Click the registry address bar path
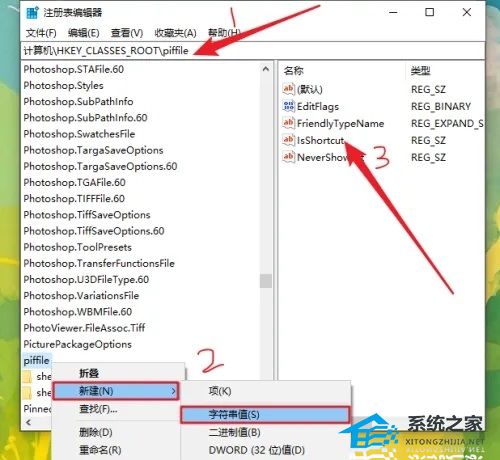Screen dimensions: 500x460 [106, 51]
